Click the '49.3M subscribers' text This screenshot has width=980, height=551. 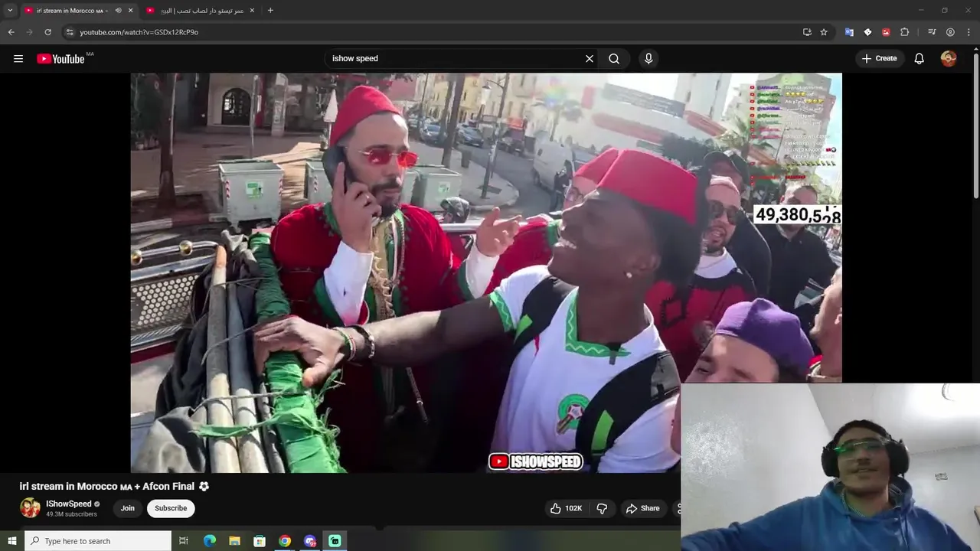(71, 514)
